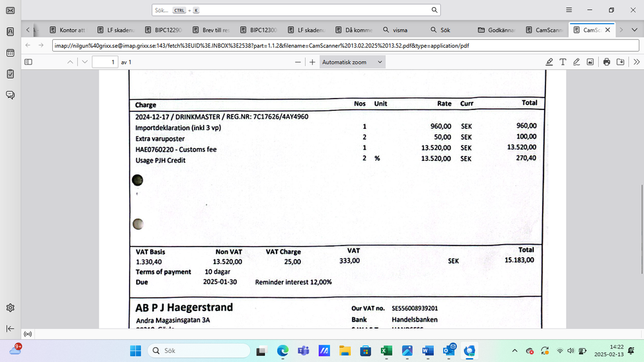Toggle the PDF sidebar panel
The height and width of the screenshot is (362, 644).
[28, 62]
